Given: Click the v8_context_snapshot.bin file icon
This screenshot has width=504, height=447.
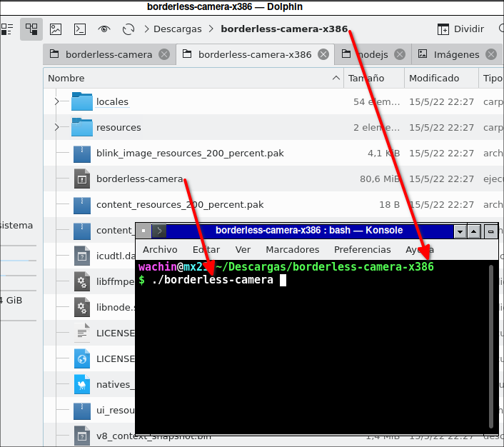Looking at the screenshot, I should click(82, 436).
